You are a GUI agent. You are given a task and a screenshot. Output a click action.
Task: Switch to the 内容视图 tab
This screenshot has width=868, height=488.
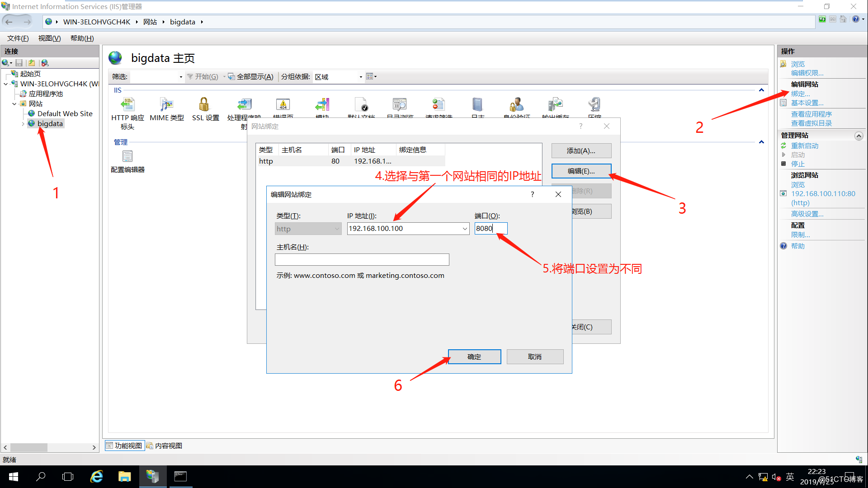[165, 446]
